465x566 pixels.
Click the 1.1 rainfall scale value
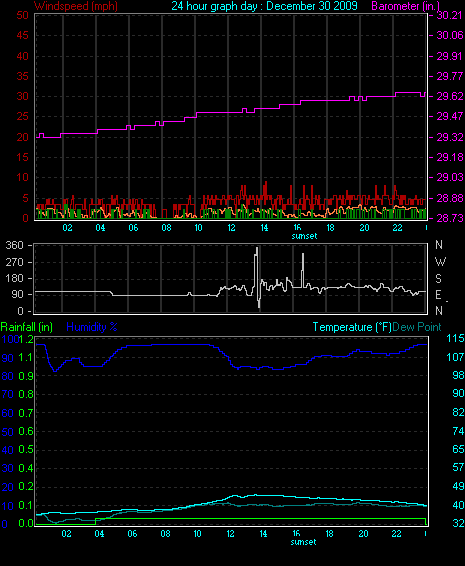click(x=26, y=358)
